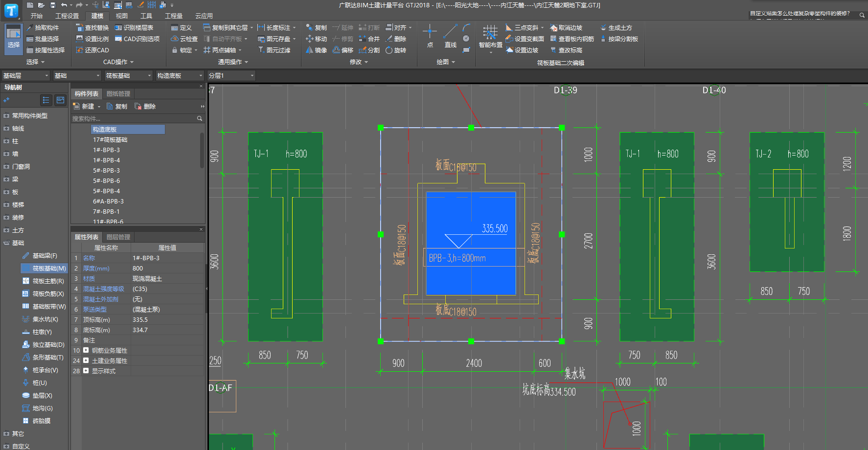Screen dimensions: 868x450
Task: Open the 筏板基础 type dropdown
Action: [x=128, y=76]
